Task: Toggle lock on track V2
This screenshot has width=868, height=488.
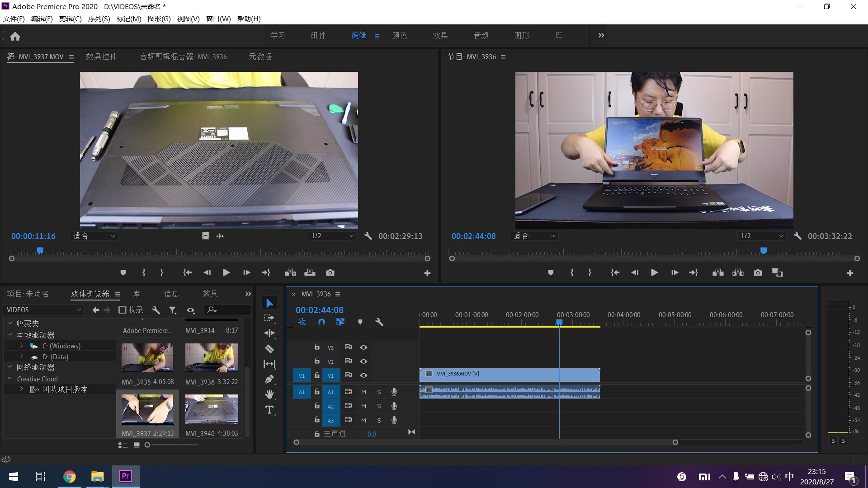Action: tap(317, 361)
